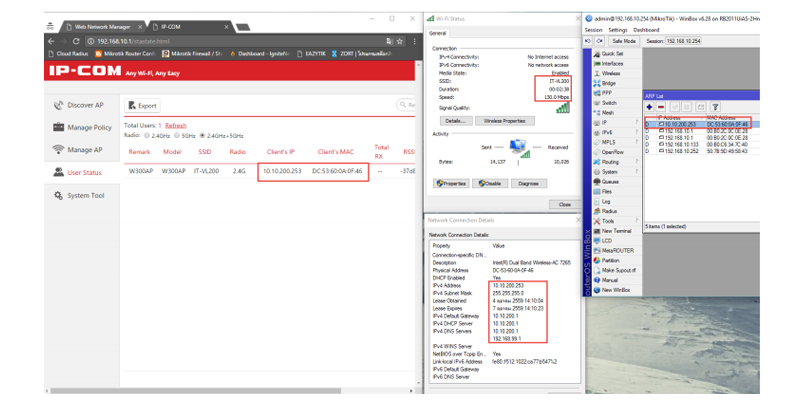800x400 pixels.
Task: Click Safe Mode button in WinBox
Action: [x=623, y=41]
